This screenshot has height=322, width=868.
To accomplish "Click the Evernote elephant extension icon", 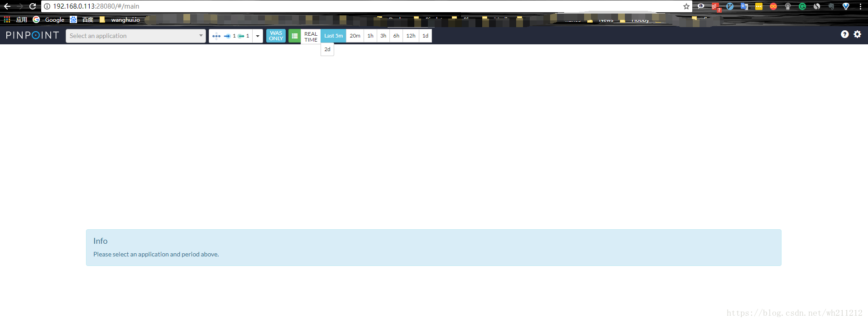I will coord(831,6).
